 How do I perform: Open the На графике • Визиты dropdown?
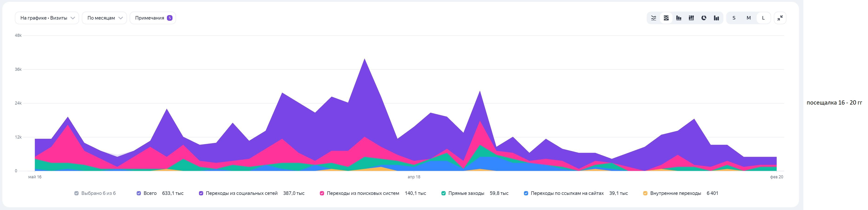pyautogui.click(x=47, y=18)
